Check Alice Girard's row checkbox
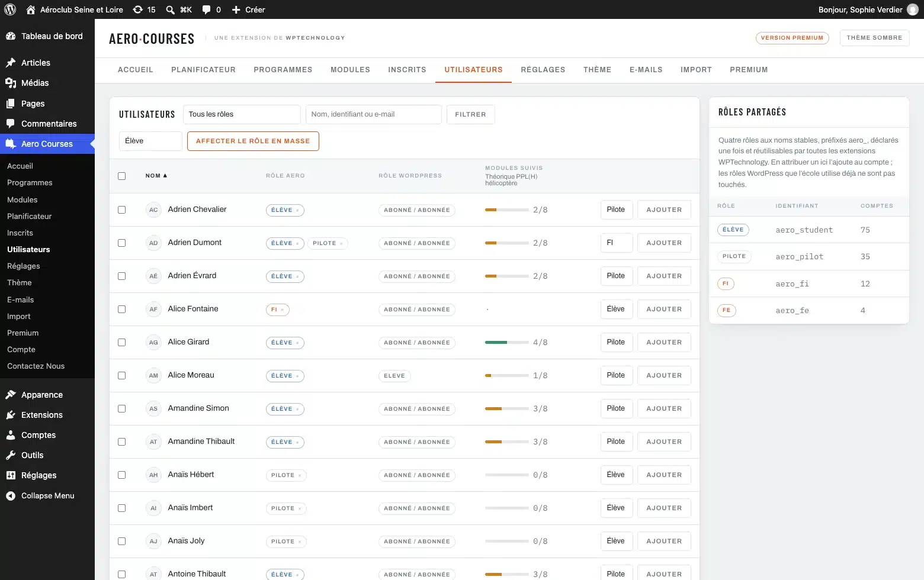Screen dimensions: 924x580 [122, 342]
